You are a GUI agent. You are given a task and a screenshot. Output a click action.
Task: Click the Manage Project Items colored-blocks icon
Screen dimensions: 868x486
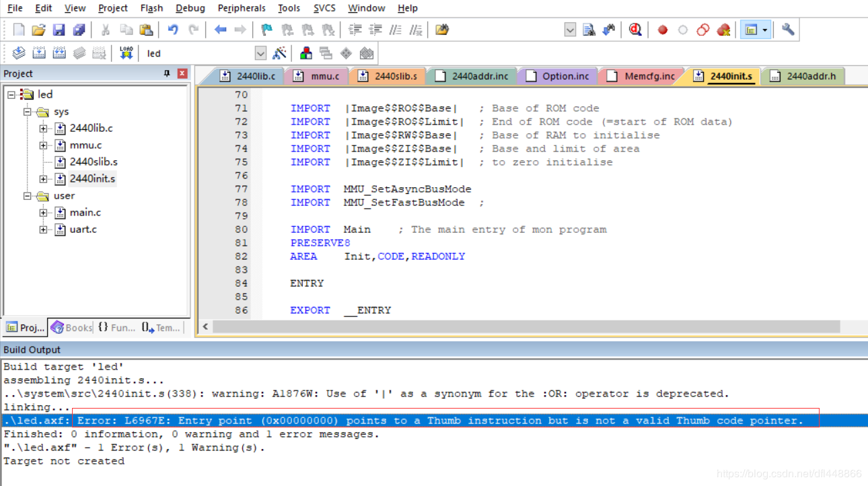tap(306, 53)
